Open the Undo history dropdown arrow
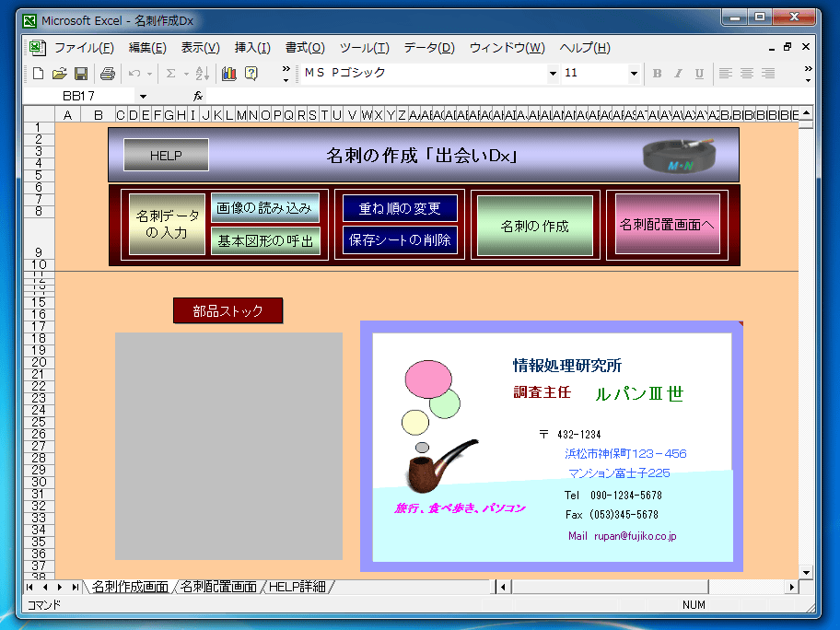The width and height of the screenshot is (840, 630). 149,74
